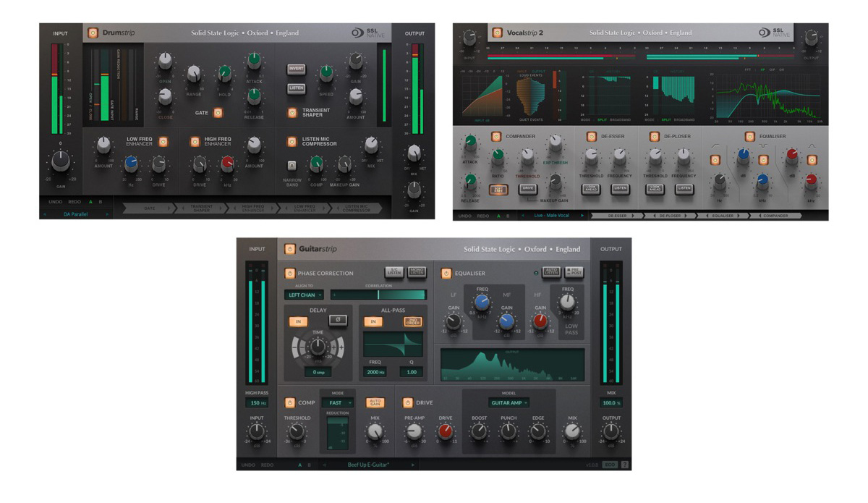Toggle Pre/Post switch in Guitarstrip Equaliser
868x503 pixels.
[x=574, y=272]
